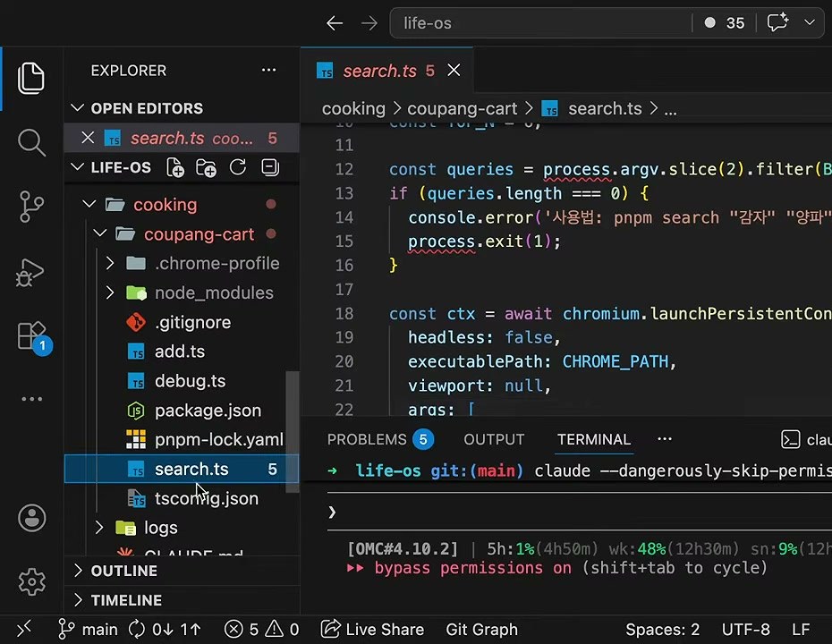Open dropdown chevron next to chat icon

[x=809, y=23]
